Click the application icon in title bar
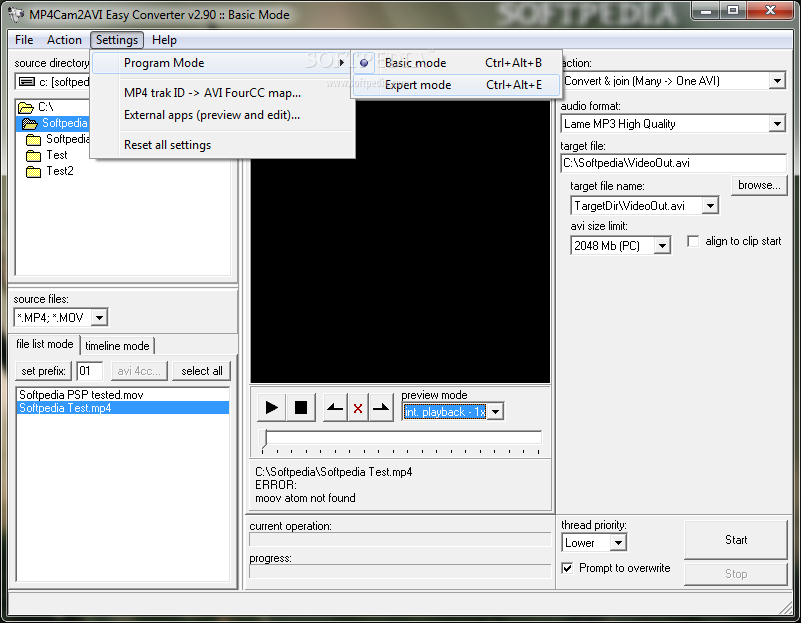This screenshot has height=623, width=801. [x=16, y=15]
